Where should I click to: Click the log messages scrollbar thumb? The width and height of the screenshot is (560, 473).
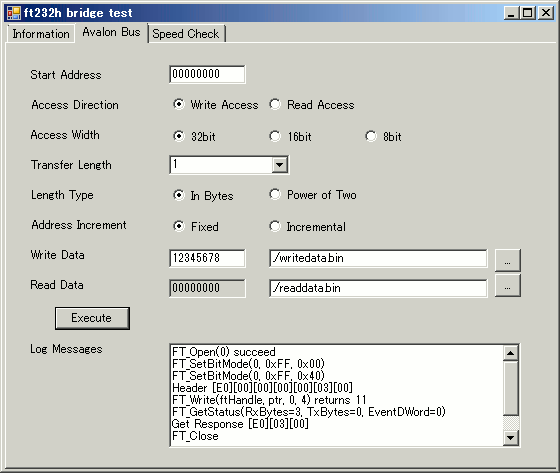pos(511,388)
